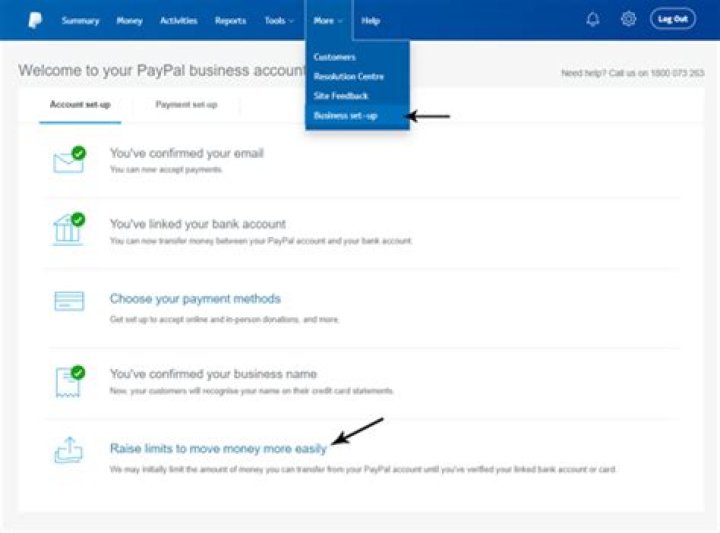The width and height of the screenshot is (720, 533).
Task: Switch to the Payment set-up tab
Action: tap(186, 105)
